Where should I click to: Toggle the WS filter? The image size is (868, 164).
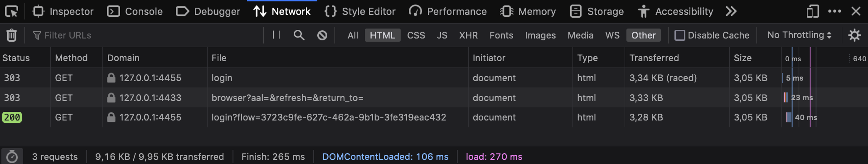(612, 35)
